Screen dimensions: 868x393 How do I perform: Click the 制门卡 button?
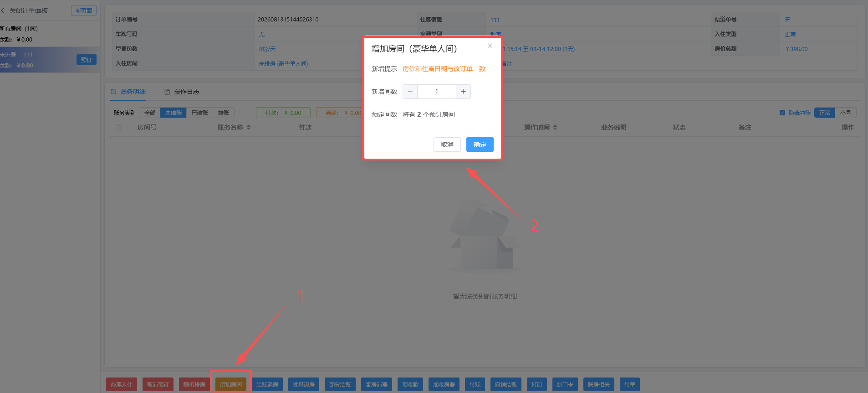565,384
